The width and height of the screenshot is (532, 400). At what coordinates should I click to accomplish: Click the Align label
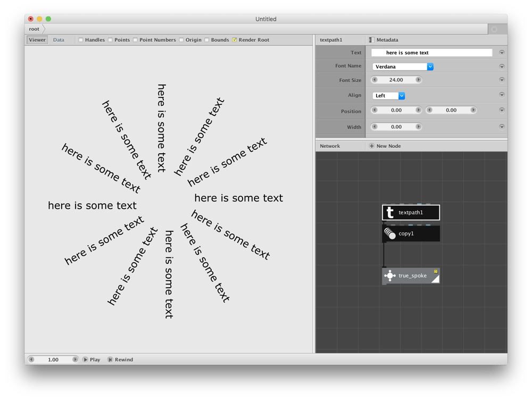(x=354, y=95)
